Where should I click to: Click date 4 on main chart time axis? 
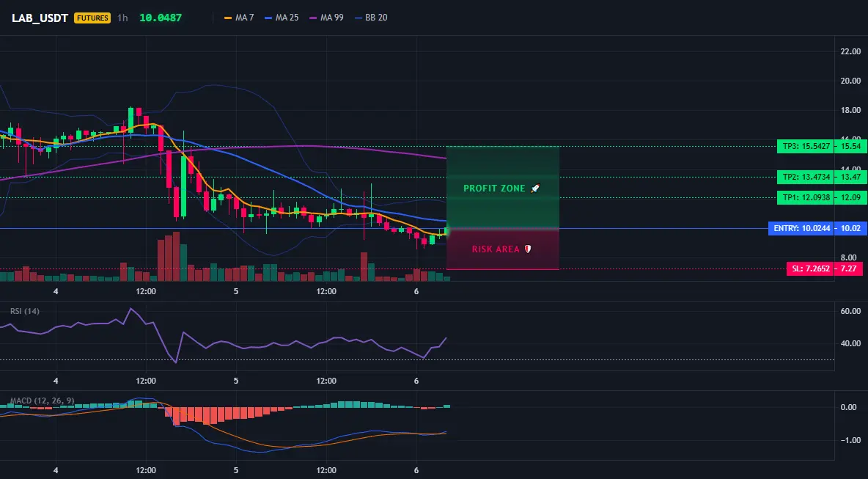click(56, 291)
